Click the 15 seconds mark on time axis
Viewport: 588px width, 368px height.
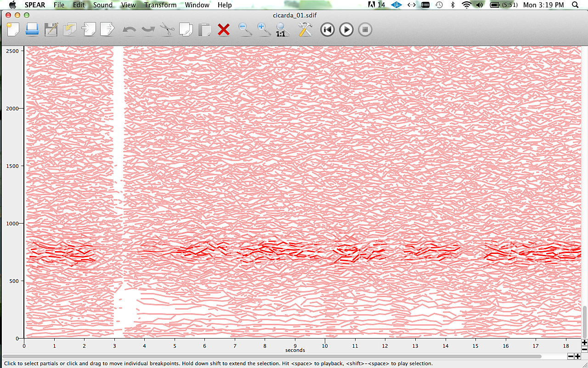click(475, 346)
